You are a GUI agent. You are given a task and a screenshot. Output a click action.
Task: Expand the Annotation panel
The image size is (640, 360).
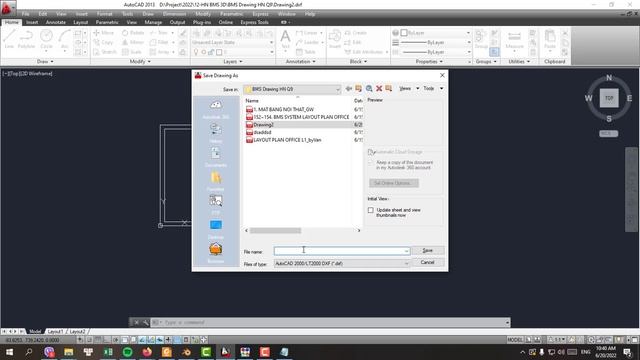[301, 62]
